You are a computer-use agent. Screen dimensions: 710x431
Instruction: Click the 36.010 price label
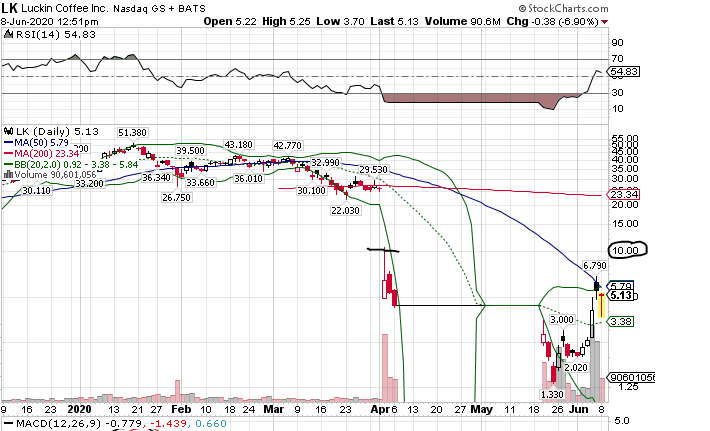pos(248,178)
